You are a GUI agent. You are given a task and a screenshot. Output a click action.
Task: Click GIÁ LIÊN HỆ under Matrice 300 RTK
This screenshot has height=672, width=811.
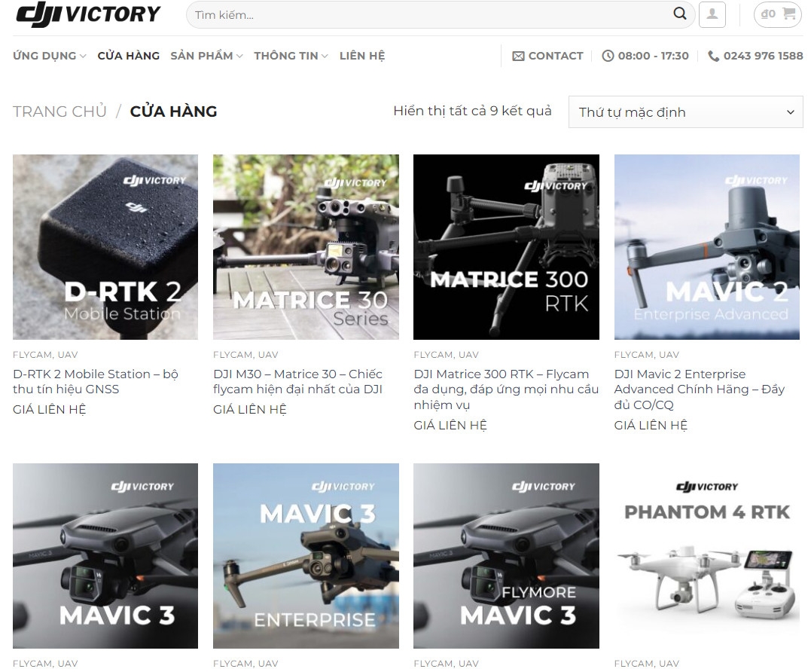click(x=450, y=425)
